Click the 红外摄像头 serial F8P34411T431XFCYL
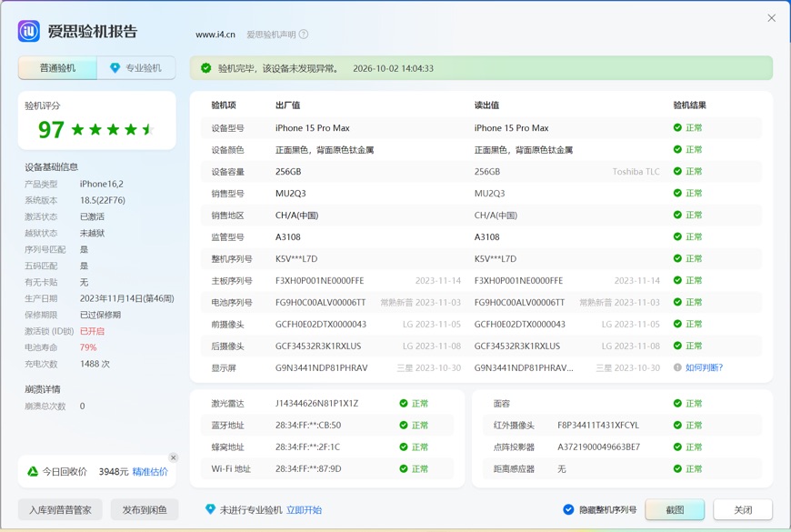 597,425
